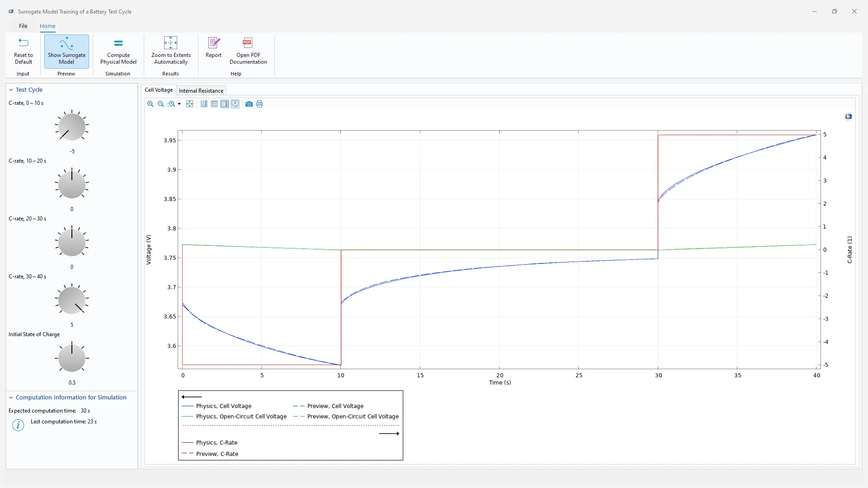Open the zoom box dropdown arrow

pyautogui.click(x=179, y=104)
